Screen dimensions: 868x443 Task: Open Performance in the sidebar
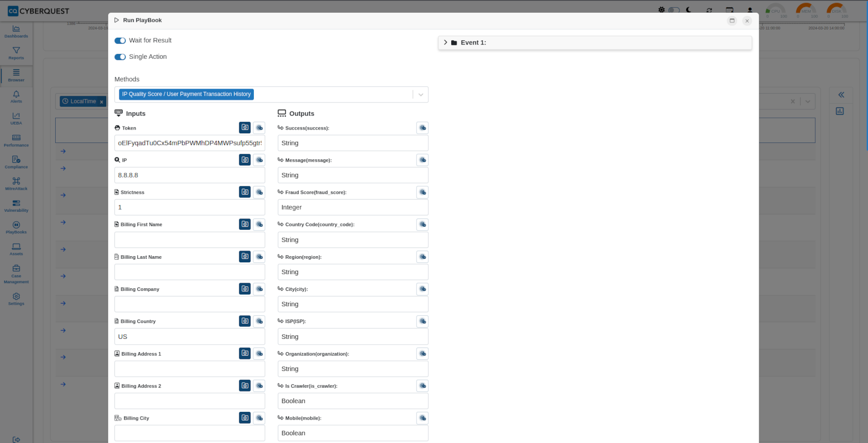click(x=16, y=141)
